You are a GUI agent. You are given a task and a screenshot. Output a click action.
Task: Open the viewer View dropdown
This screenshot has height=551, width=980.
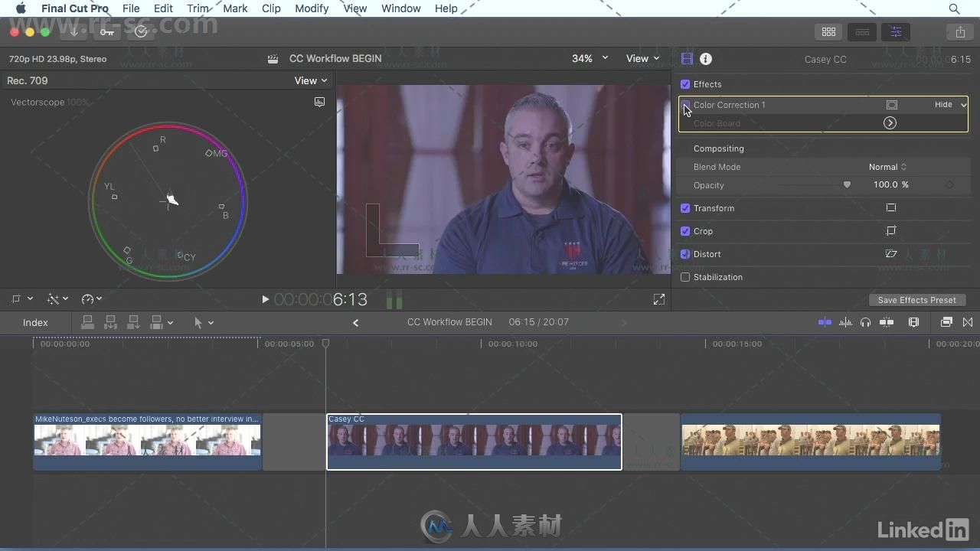click(642, 58)
